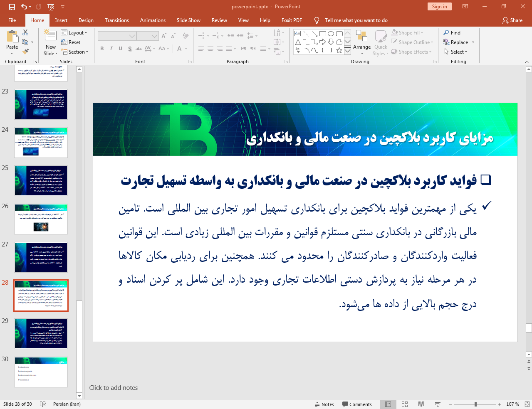Switch to the Animations tab
This screenshot has height=409, width=532.
(153, 20)
